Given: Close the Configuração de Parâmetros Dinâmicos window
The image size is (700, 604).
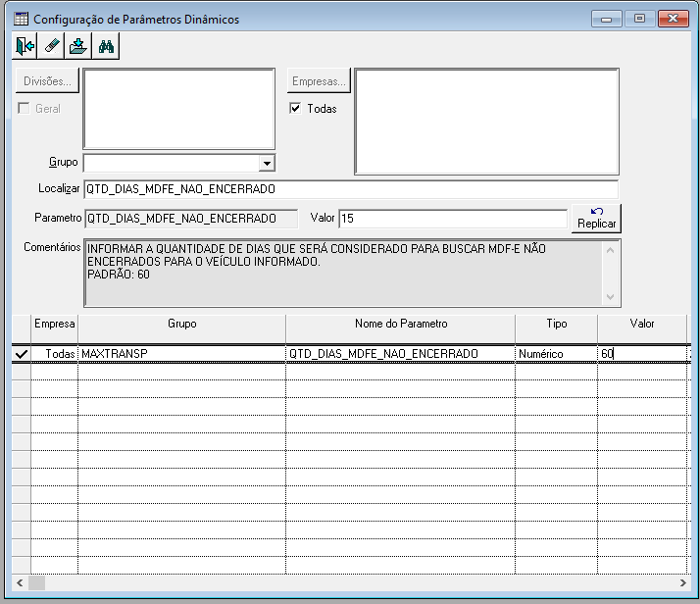Looking at the screenshot, I should [x=673, y=19].
